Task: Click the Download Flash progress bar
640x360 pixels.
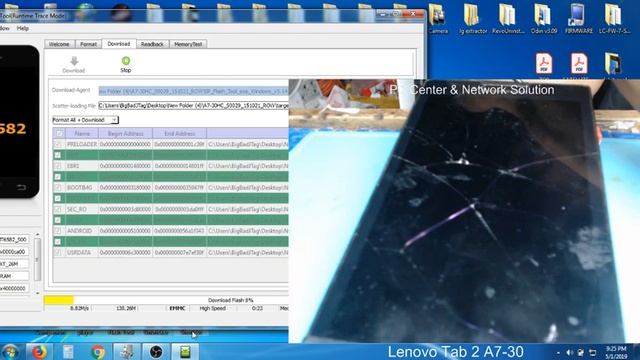Action: point(166,300)
